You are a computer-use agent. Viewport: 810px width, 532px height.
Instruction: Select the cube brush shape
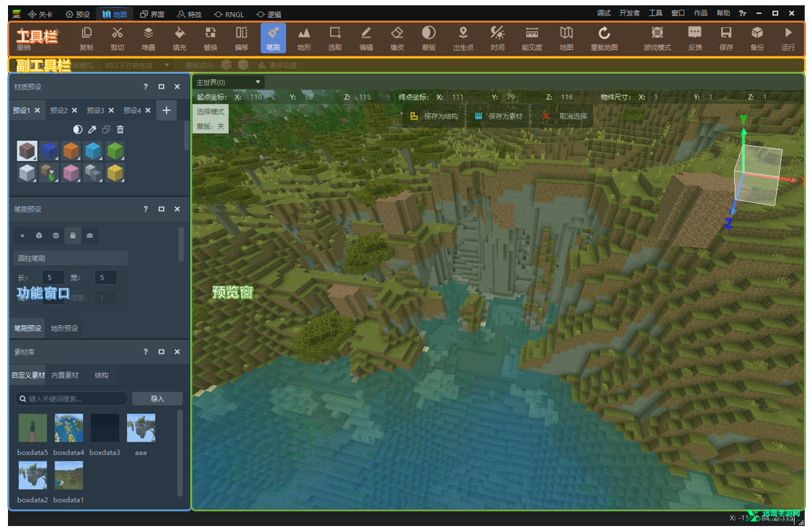tap(39, 235)
